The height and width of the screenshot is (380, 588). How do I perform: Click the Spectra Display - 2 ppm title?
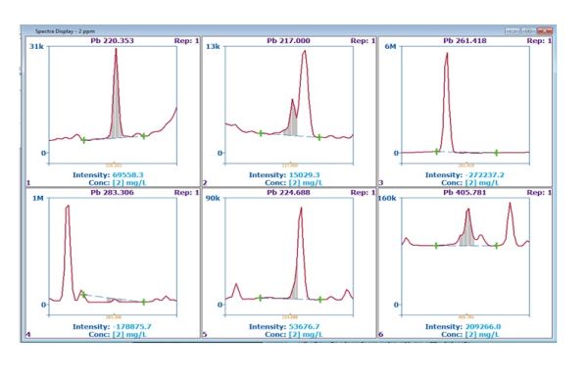point(65,31)
